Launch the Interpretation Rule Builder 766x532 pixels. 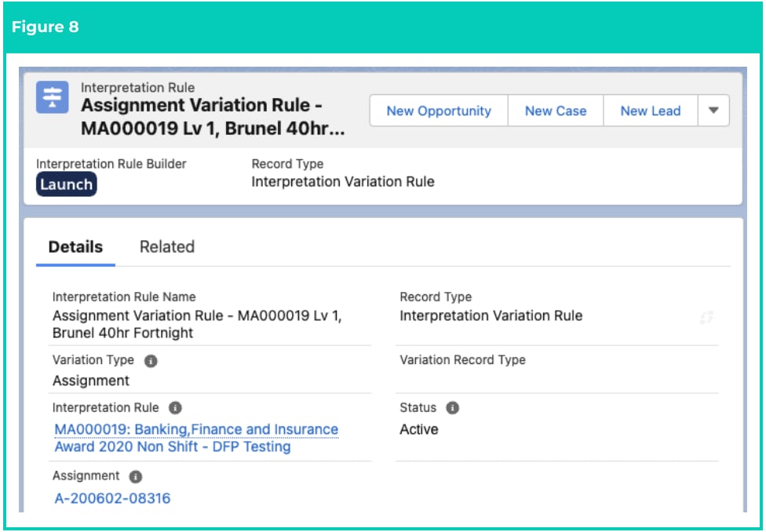[x=67, y=184]
